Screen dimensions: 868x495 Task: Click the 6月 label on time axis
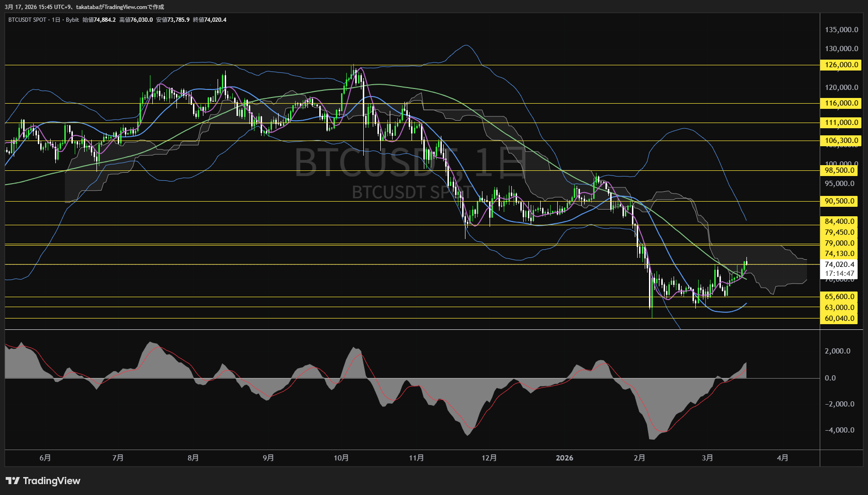coord(45,458)
